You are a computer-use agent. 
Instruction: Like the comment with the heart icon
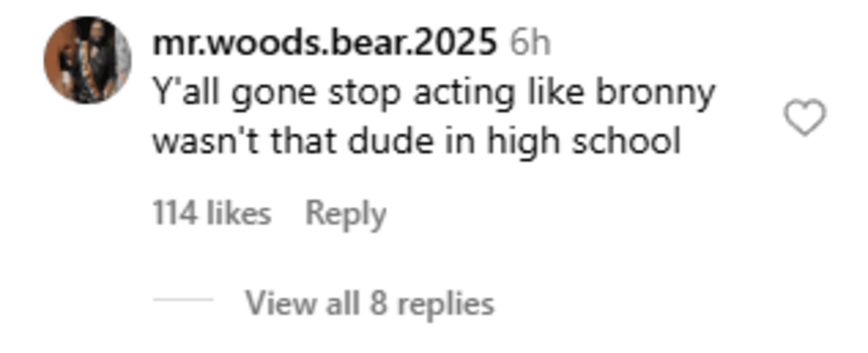[x=805, y=117]
